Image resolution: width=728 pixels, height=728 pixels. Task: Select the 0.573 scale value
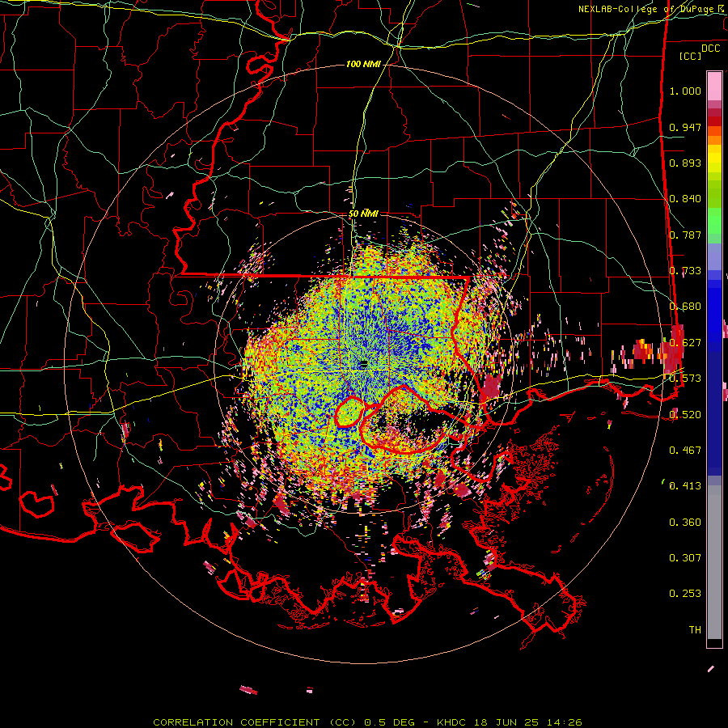pyautogui.click(x=685, y=379)
